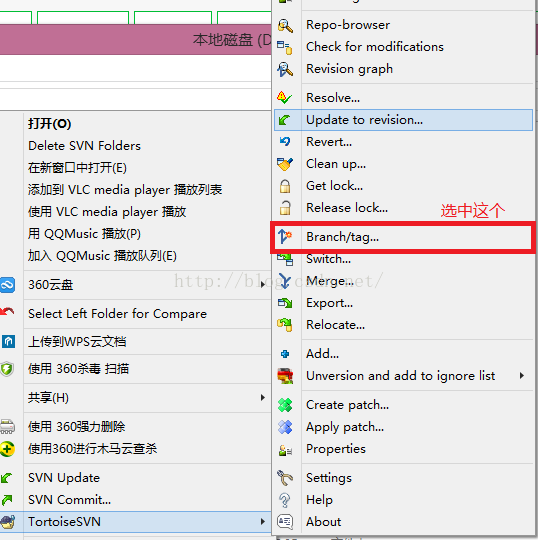Expand the 共享(H) submenu arrow
Viewport: 538px width, 540px height.
(263, 398)
